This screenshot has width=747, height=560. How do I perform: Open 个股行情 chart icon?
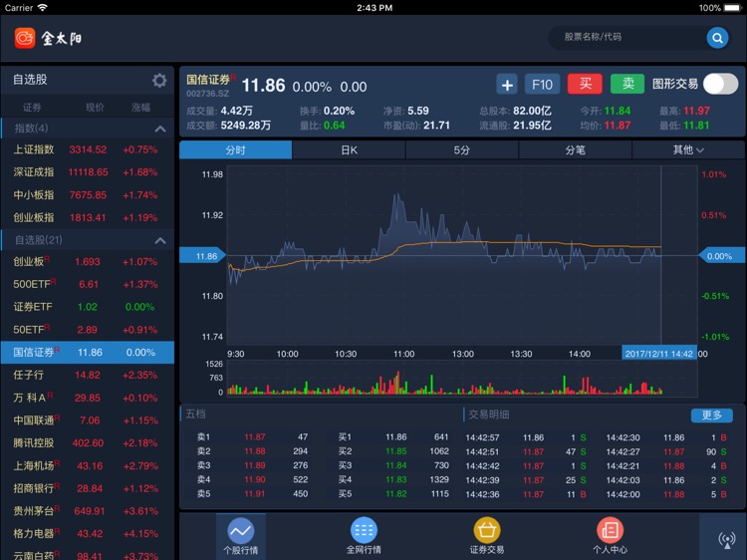(x=240, y=531)
